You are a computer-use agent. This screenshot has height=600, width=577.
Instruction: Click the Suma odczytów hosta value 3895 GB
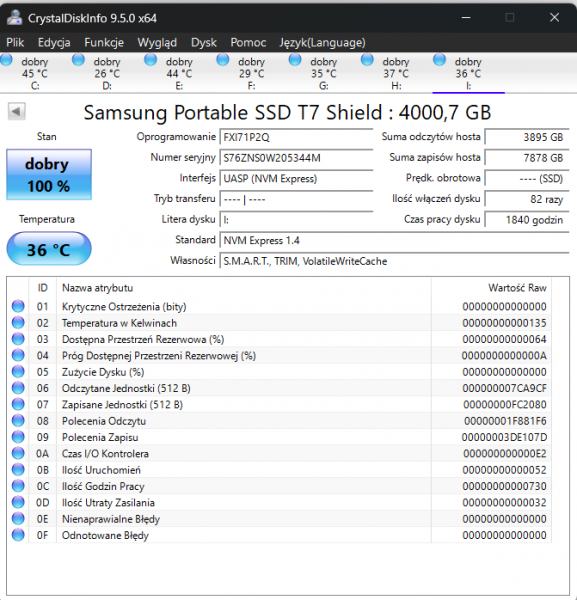[527, 137]
